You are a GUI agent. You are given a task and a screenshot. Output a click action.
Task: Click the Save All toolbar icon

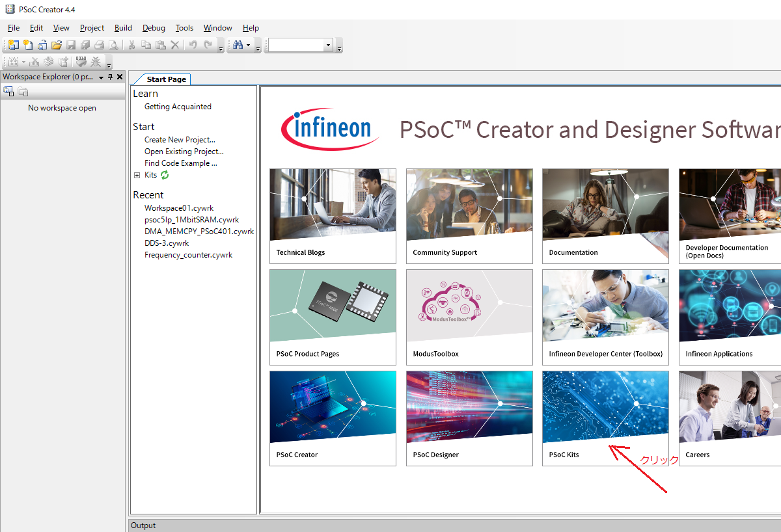click(85, 45)
